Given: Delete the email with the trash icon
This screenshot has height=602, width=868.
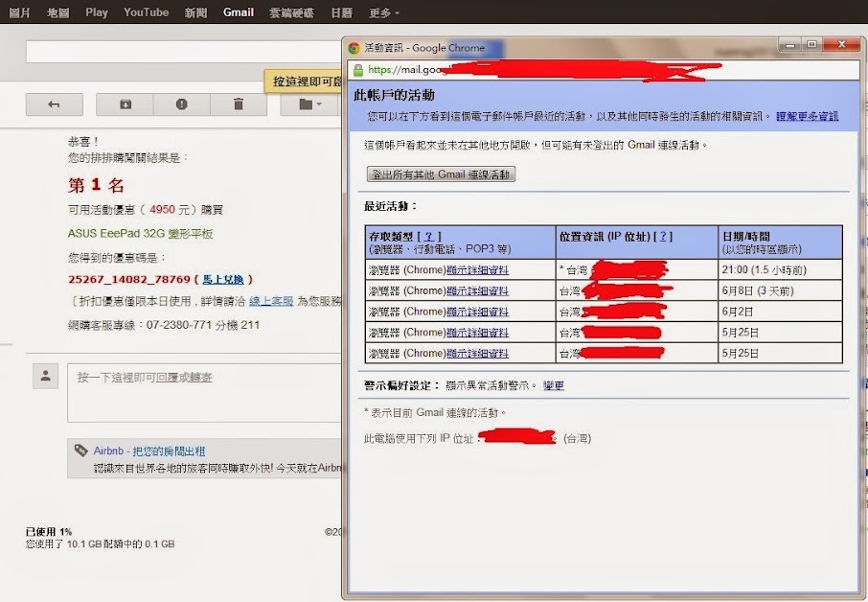Looking at the screenshot, I should [x=238, y=104].
